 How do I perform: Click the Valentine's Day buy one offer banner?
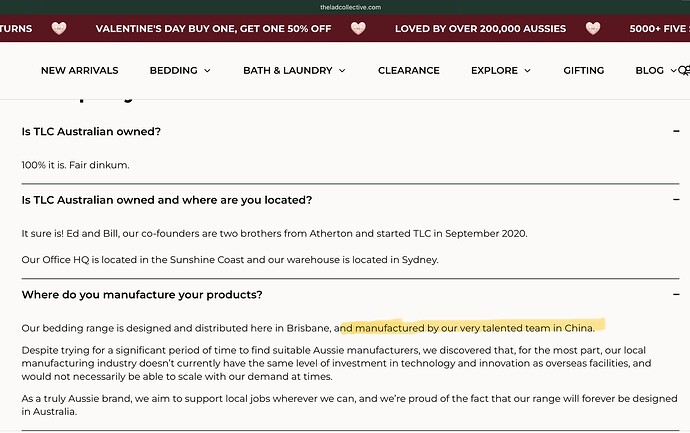(x=213, y=29)
